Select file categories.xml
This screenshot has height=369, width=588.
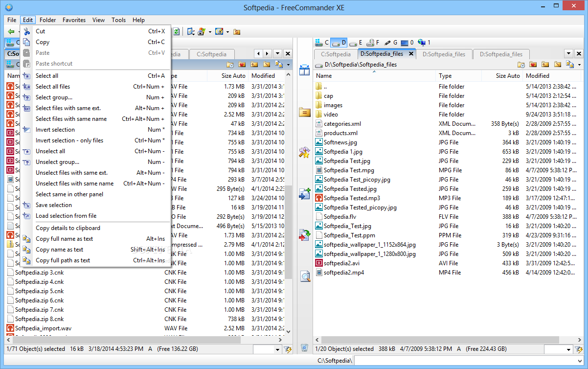(342, 124)
